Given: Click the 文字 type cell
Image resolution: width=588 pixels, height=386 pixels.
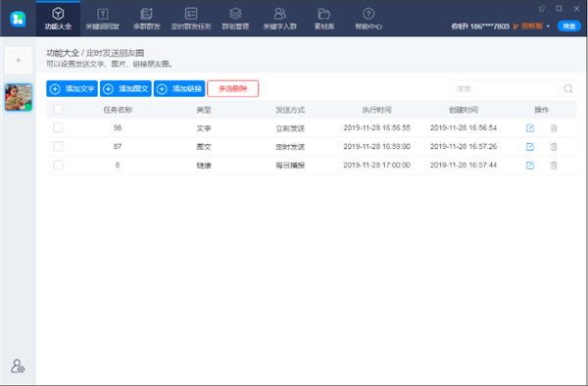Looking at the screenshot, I should 204,128.
